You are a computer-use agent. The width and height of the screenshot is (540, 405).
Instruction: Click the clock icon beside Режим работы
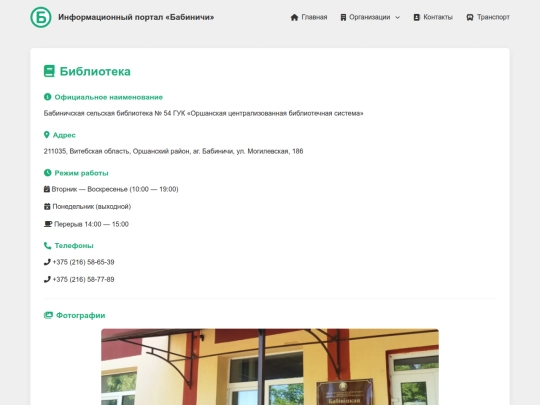pyautogui.click(x=48, y=173)
